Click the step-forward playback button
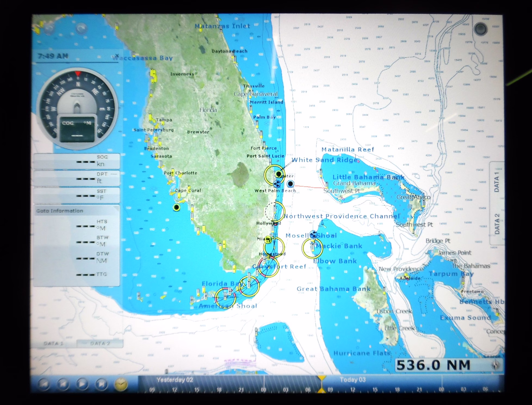The image size is (532, 405). (101, 384)
